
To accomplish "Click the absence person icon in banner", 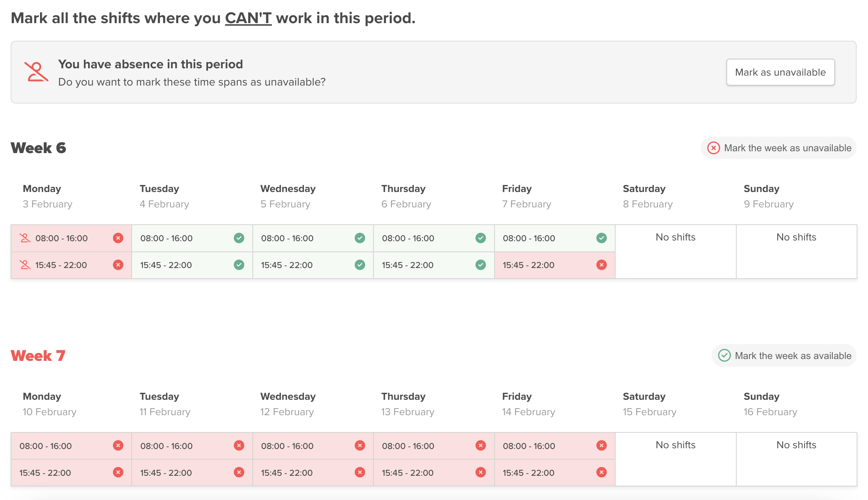I will 36,72.
